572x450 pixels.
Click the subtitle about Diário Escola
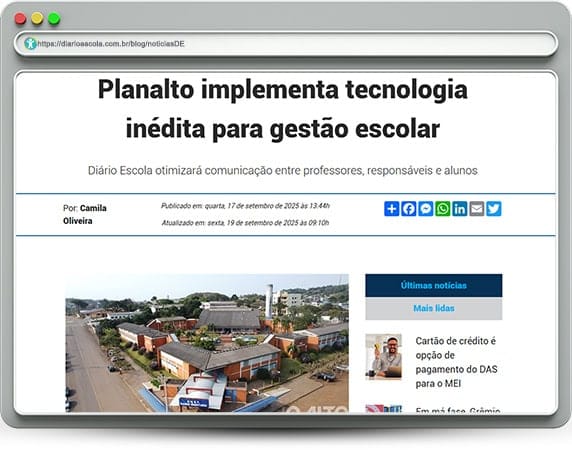point(283,170)
